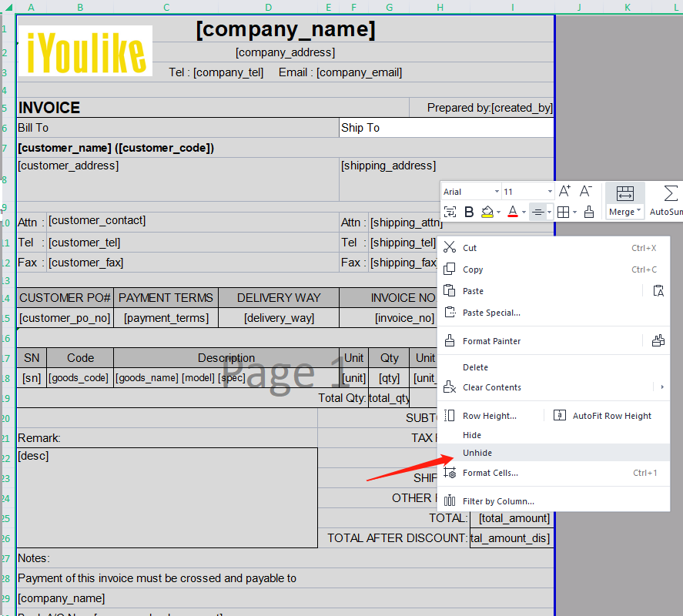
Task: Open the font size 11 dropdown
Action: click(x=550, y=191)
